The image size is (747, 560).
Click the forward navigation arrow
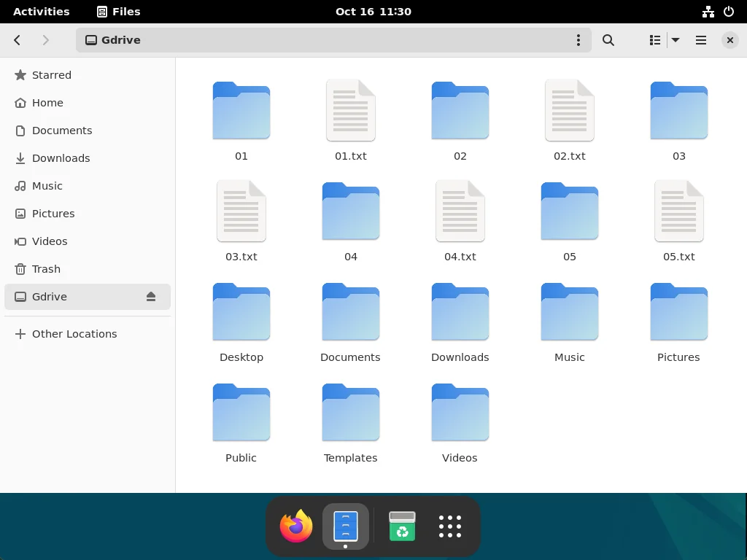45,40
